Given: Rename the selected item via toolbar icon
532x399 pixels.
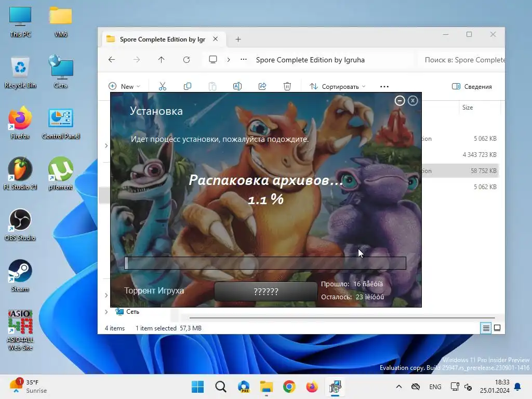Looking at the screenshot, I should pyautogui.click(x=237, y=87).
